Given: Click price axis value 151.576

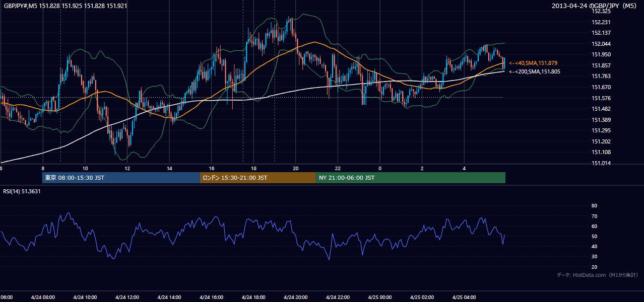Looking at the screenshot, I should pyautogui.click(x=601, y=98).
